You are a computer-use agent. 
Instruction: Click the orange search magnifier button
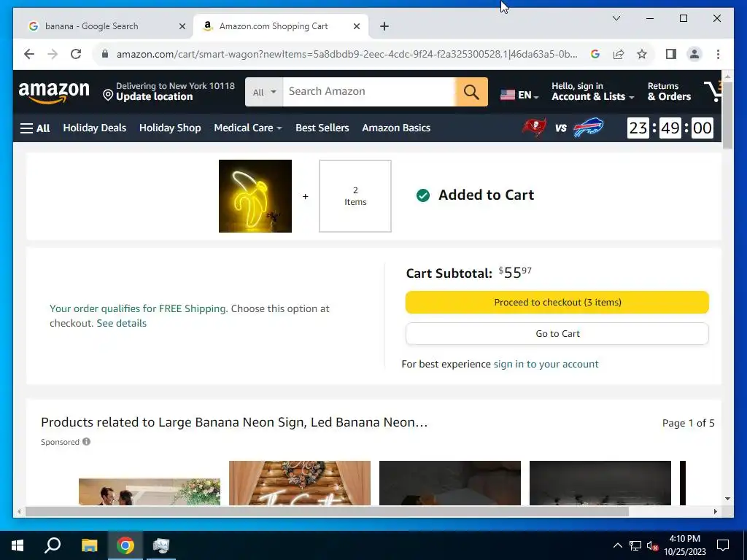click(x=471, y=92)
